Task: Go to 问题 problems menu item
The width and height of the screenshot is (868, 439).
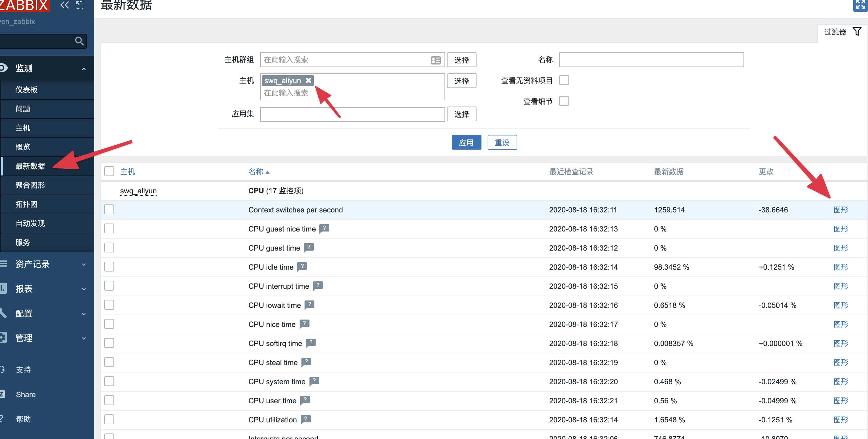Action: pyautogui.click(x=23, y=109)
